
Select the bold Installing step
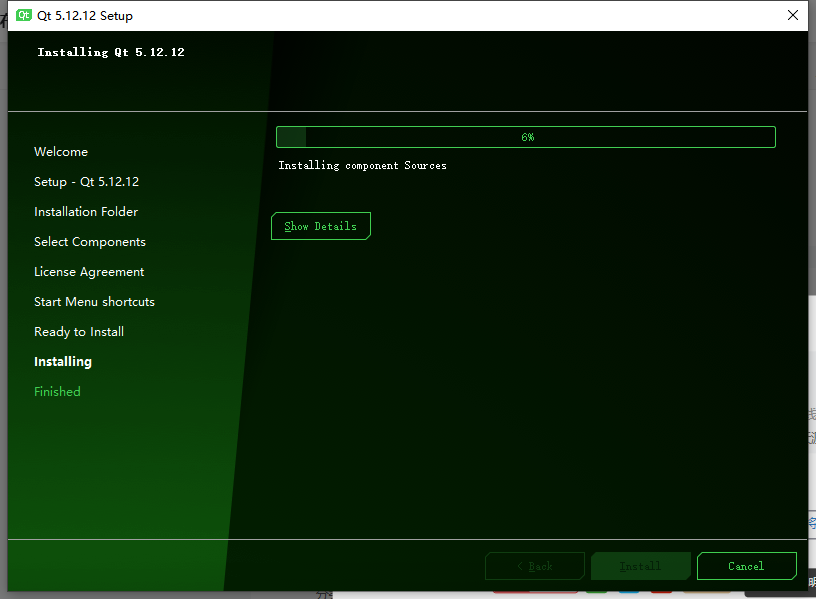tap(63, 362)
